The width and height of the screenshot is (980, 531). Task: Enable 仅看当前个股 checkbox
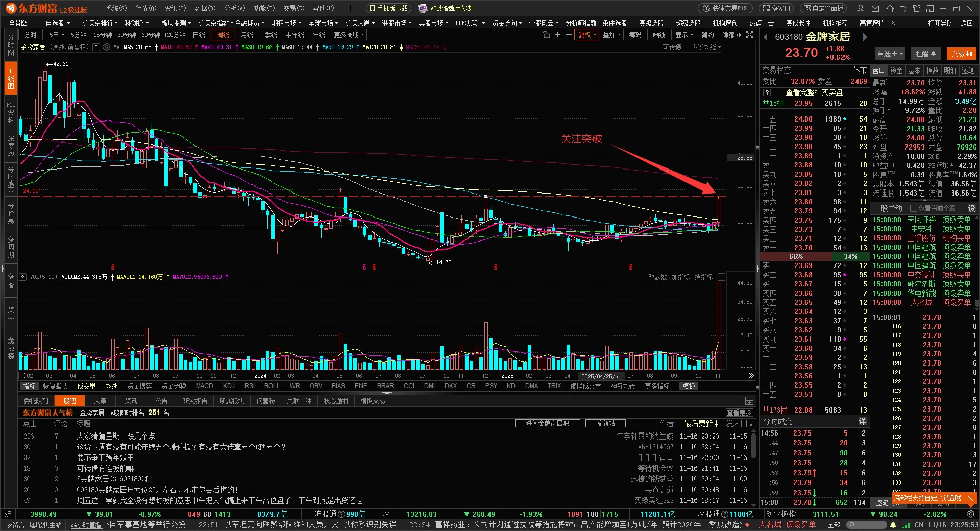[914, 208]
